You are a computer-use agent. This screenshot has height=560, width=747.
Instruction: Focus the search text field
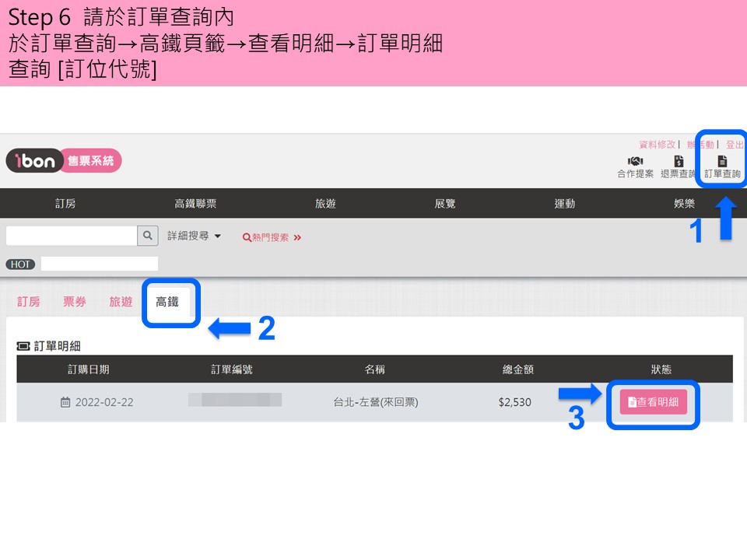72,235
